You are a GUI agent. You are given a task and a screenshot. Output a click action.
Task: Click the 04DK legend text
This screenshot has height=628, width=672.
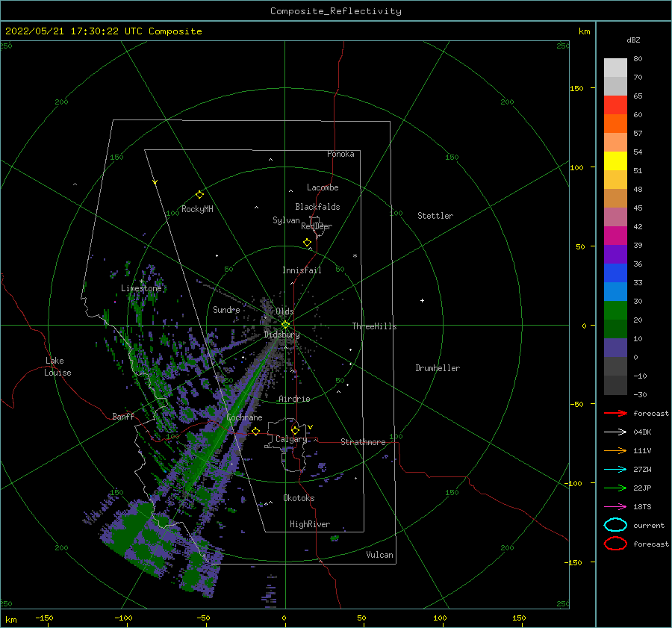click(642, 432)
